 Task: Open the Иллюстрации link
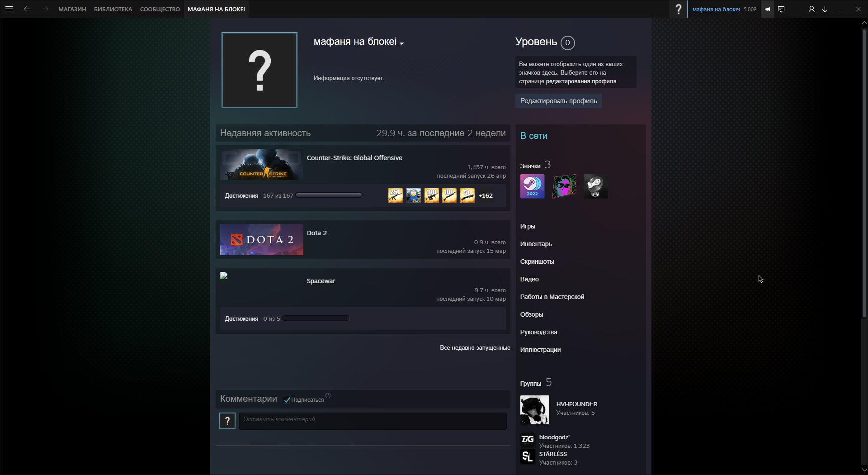[x=541, y=350]
